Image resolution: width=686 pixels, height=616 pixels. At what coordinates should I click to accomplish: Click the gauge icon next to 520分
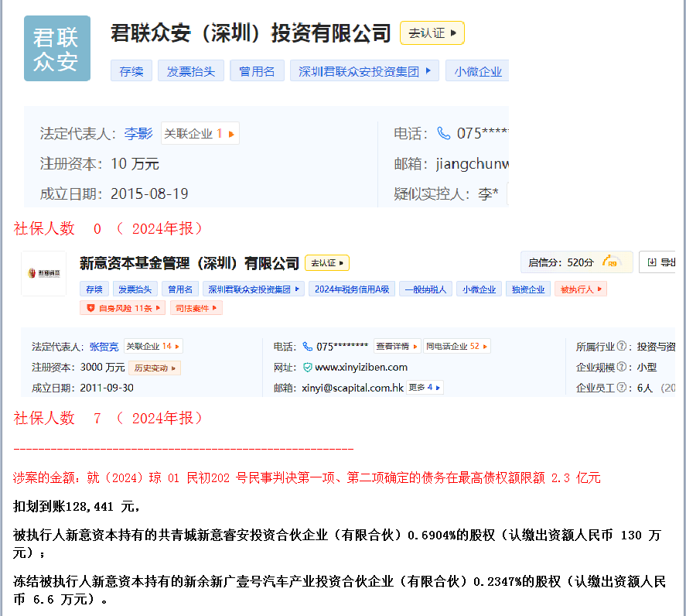(610, 262)
